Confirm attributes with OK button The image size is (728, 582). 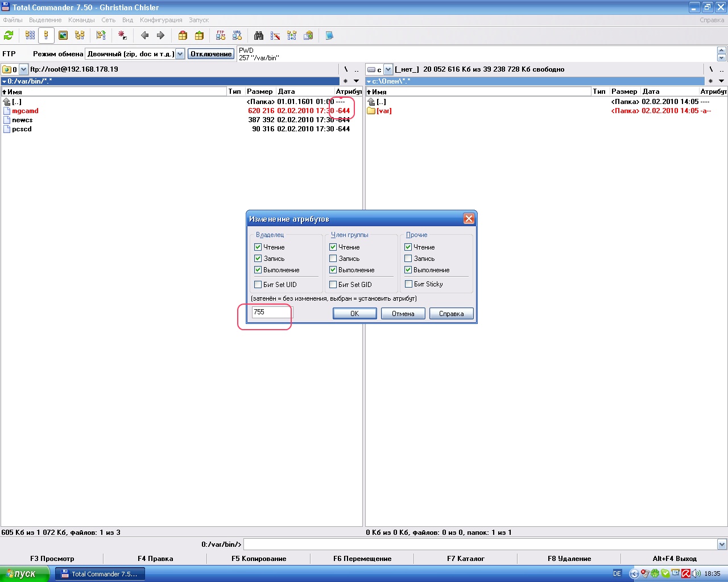click(355, 314)
